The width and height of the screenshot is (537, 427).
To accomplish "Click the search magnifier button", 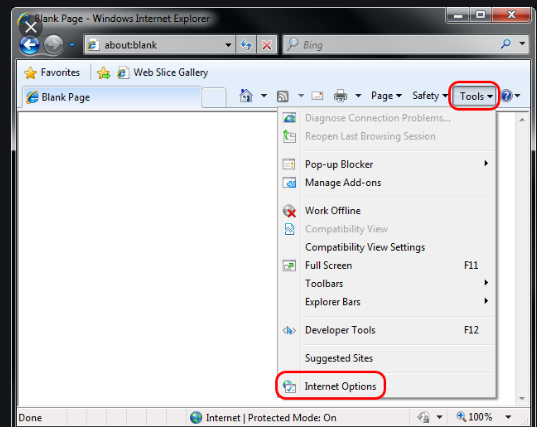I will [x=505, y=43].
